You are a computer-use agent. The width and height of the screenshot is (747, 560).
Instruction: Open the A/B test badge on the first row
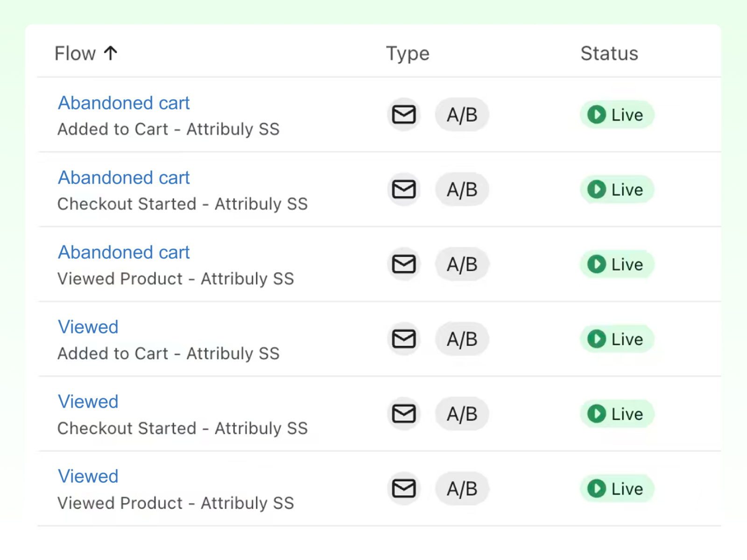point(462,114)
